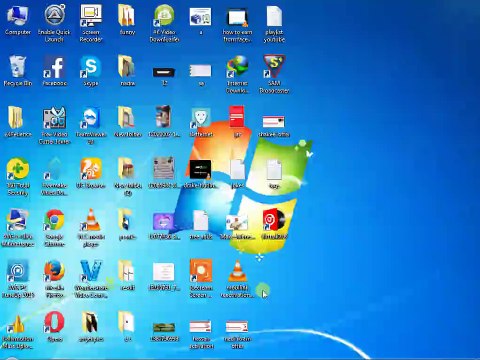
Task: Open Internet Download Manager shortcut
Action: coord(237,74)
